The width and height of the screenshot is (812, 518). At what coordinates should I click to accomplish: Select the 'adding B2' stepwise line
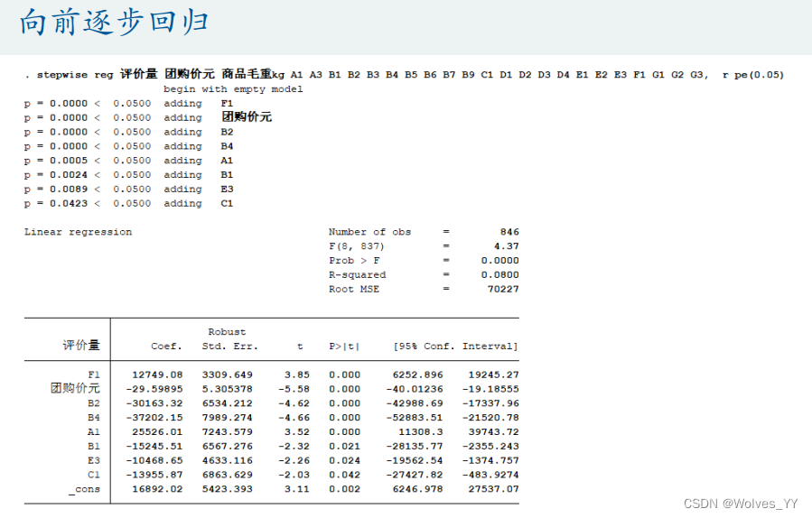coord(128,132)
